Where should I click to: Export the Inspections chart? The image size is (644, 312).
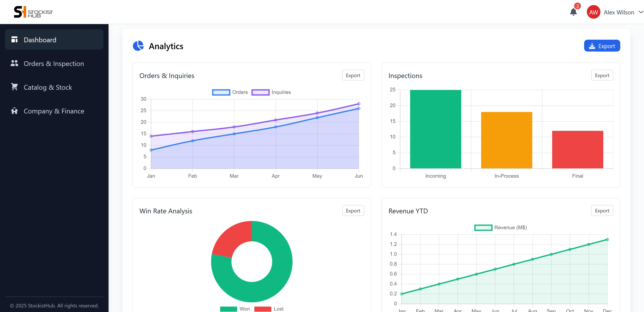click(602, 75)
